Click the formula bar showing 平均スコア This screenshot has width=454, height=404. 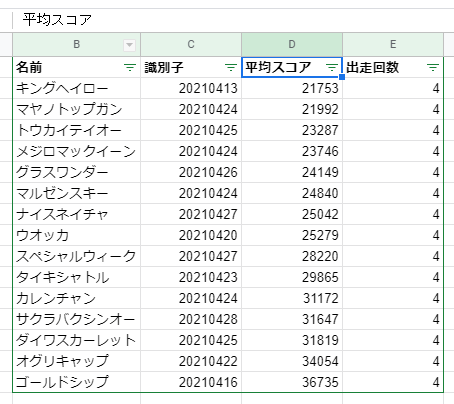pos(233,20)
